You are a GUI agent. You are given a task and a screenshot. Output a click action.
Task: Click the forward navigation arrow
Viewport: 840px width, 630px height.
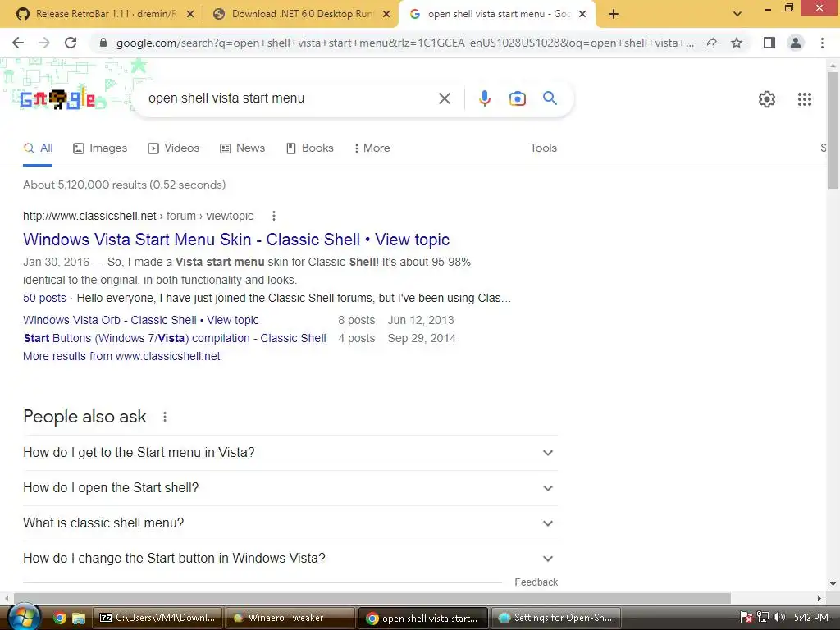pos(44,43)
